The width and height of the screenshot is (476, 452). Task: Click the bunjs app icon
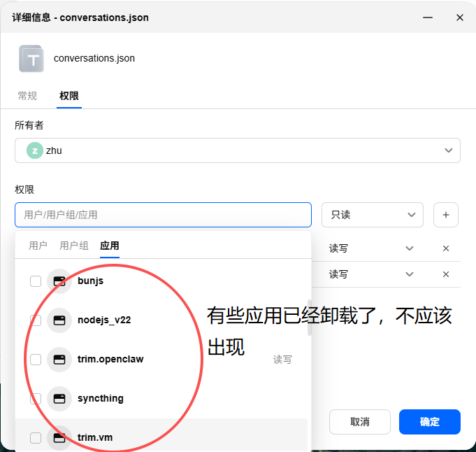point(59,281)
